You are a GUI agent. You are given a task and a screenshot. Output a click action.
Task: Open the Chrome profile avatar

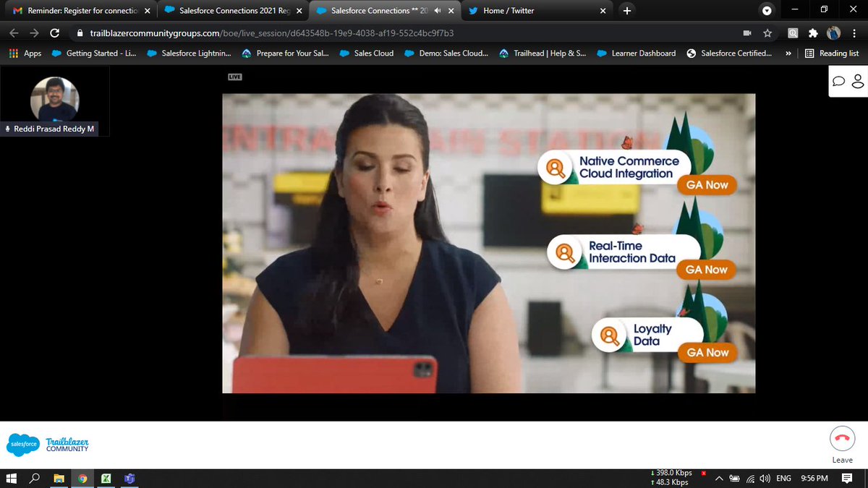pos(834,33)
